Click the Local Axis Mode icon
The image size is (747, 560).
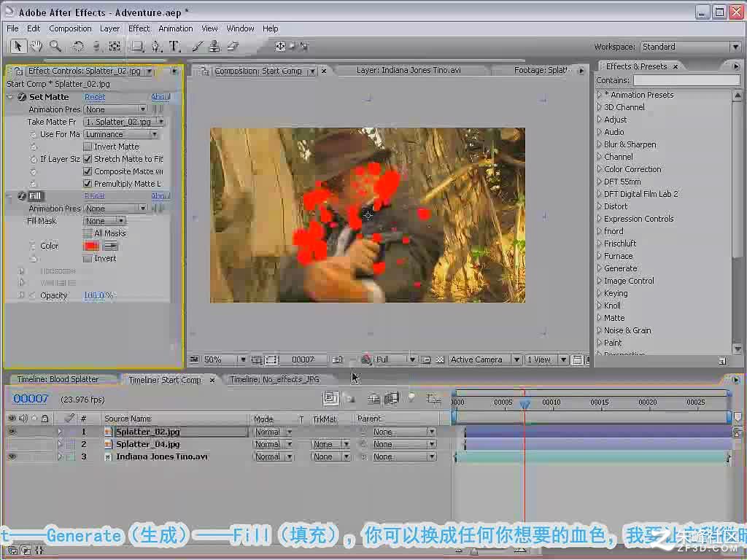coord(280,46)
